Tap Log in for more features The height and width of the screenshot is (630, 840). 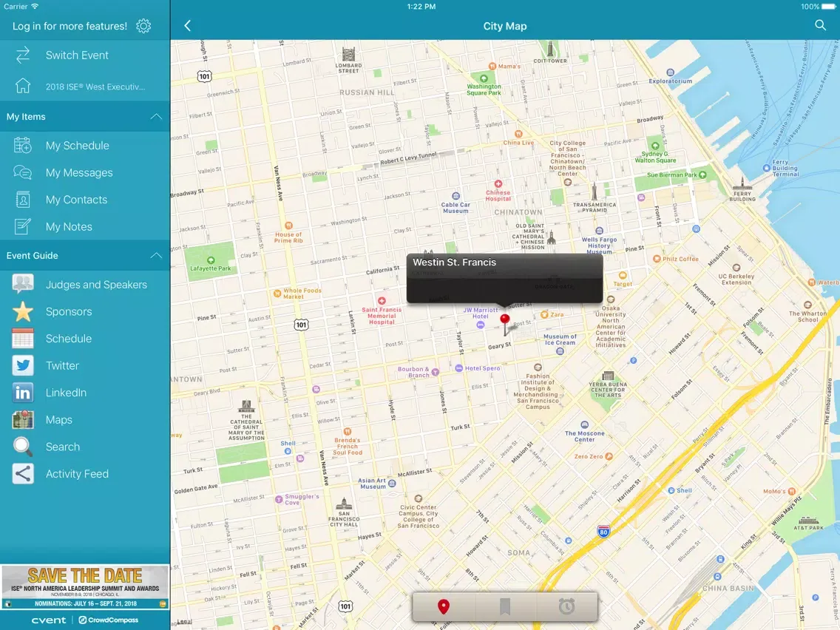[x=70, y=26]
